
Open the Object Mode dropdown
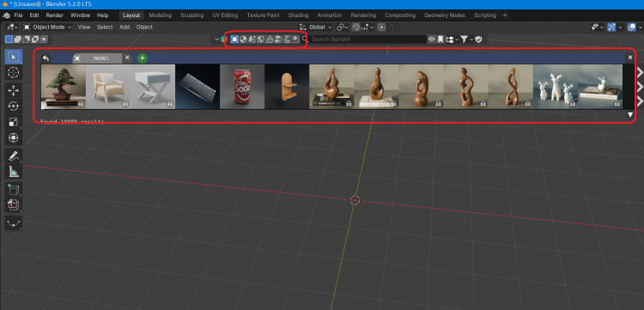(x=47, y=27)
